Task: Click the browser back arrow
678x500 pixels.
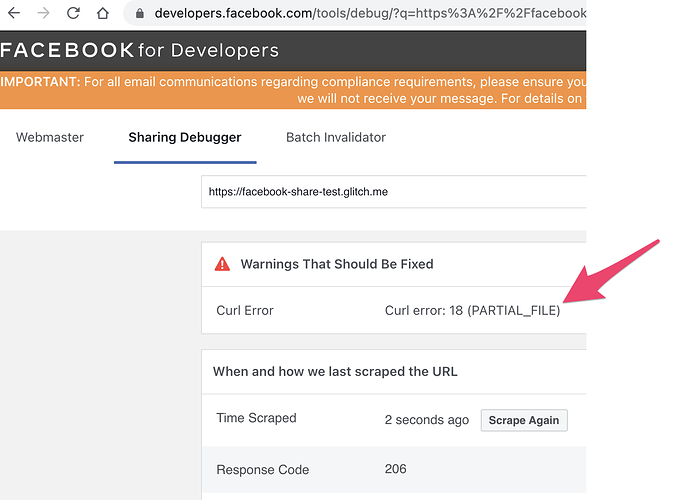Action: [x=14, y=13]
